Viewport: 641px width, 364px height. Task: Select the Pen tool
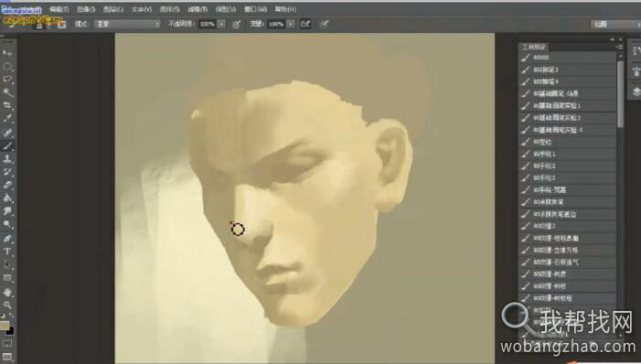(7, 238)
